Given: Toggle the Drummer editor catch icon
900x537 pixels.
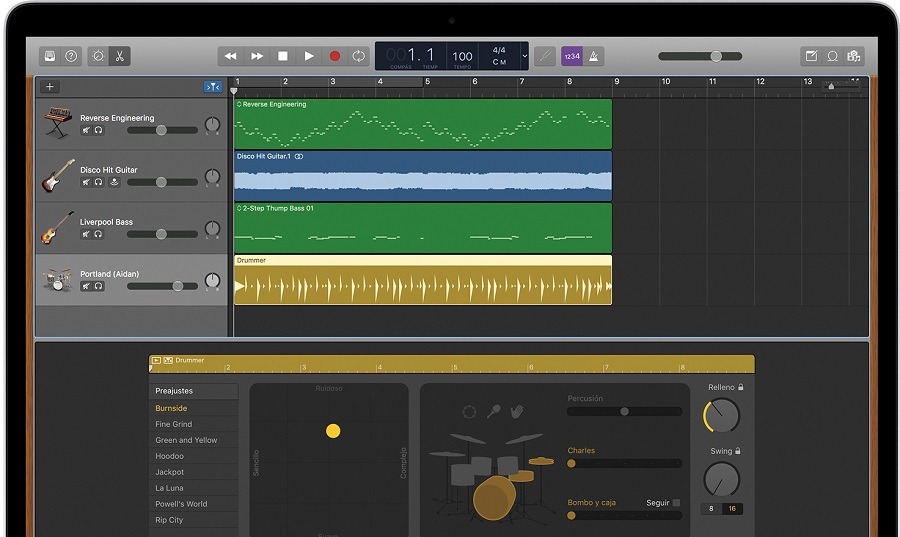Looking at the screenshot, I should 168,360.
